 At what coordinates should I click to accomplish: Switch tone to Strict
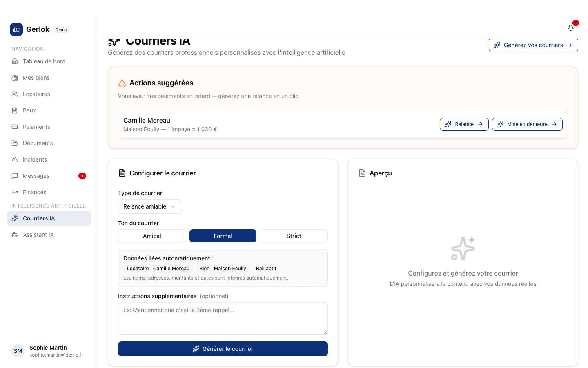click(294, 236)
